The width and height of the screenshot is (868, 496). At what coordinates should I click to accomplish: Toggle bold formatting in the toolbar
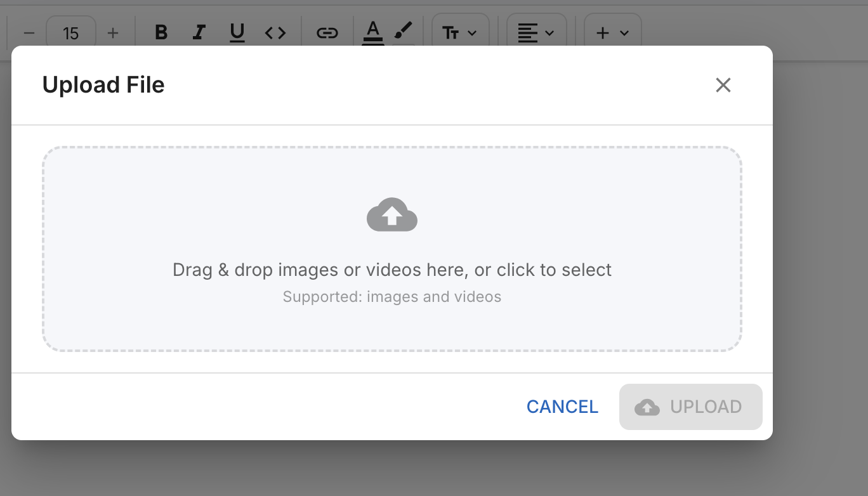161,32
